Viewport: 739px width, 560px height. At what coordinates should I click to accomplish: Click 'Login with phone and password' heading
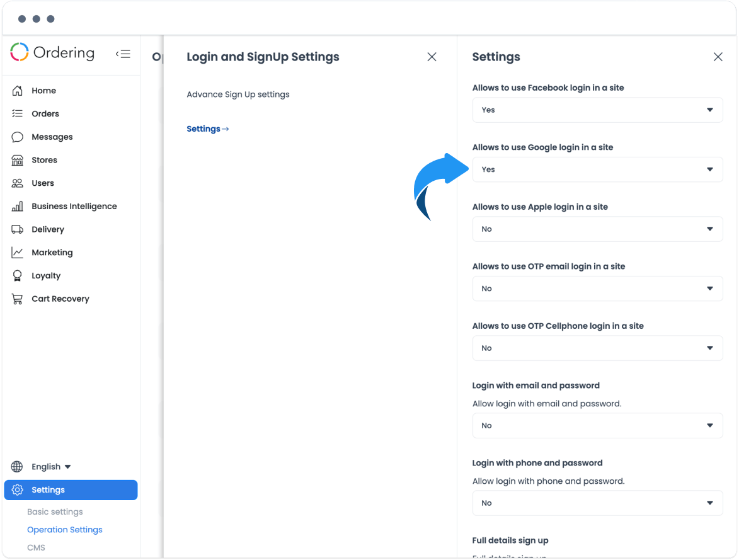537,463
